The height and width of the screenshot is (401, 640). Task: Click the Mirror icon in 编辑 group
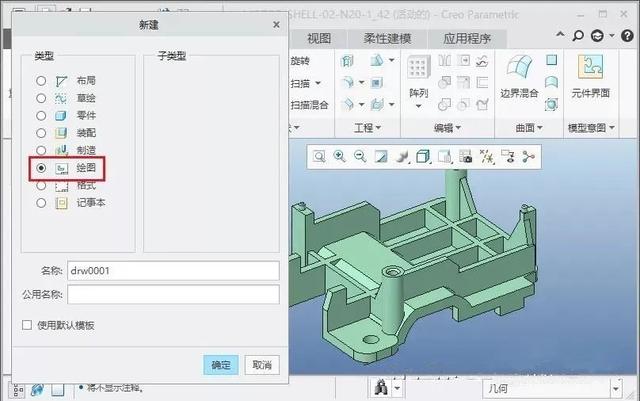(444, 61)
